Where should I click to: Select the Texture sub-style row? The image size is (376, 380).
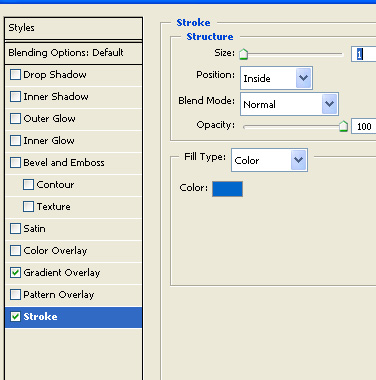(74, 207)
